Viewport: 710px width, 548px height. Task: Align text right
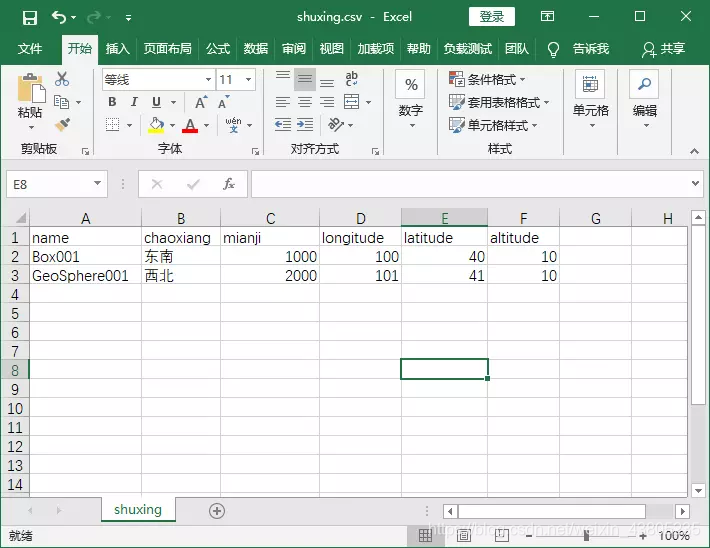pos(327,102)
